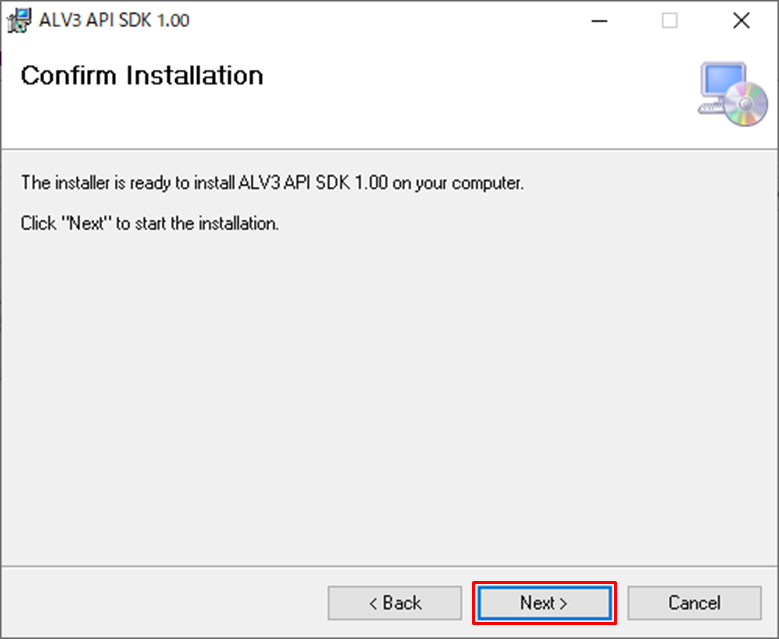This screenshot has height=639, width=779.
Task: Click the blank gray body area of dialog
Action: click(x=390, y=400)
